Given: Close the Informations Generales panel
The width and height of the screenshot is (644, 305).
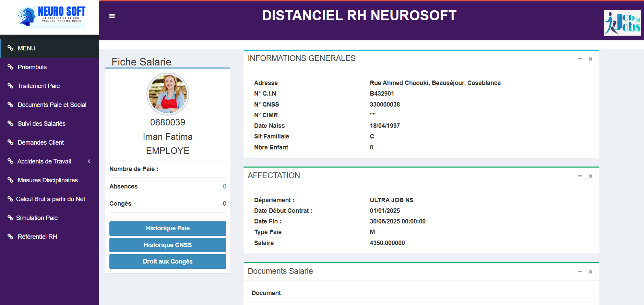Looking at the screenshot, I should point(591,59).
